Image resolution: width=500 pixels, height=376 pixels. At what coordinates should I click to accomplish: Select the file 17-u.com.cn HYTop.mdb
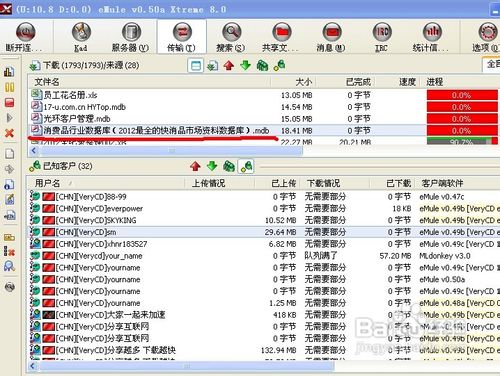pos(85,107)
